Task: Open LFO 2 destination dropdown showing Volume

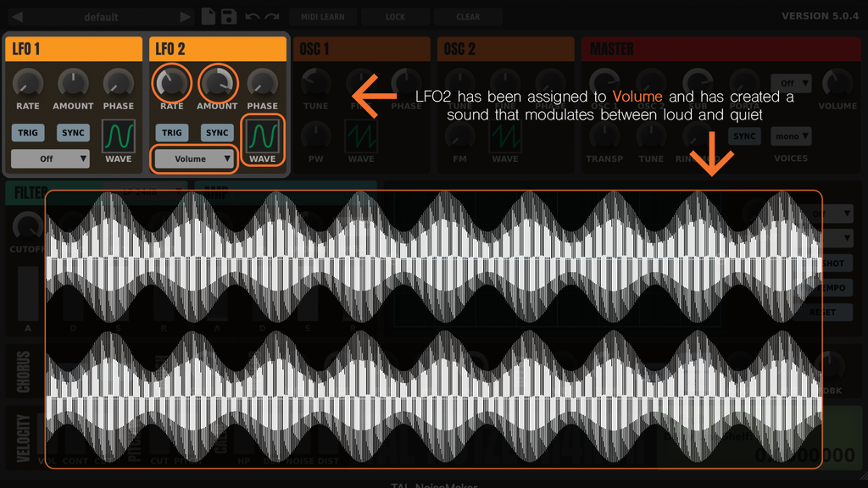Action: coord(194,158)
